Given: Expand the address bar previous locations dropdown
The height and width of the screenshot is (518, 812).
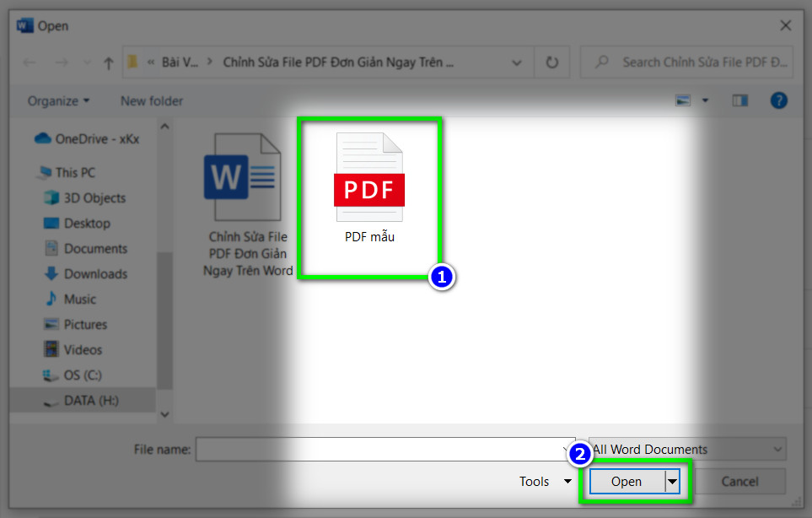Looking at the screenshot, I should point(516,62).
